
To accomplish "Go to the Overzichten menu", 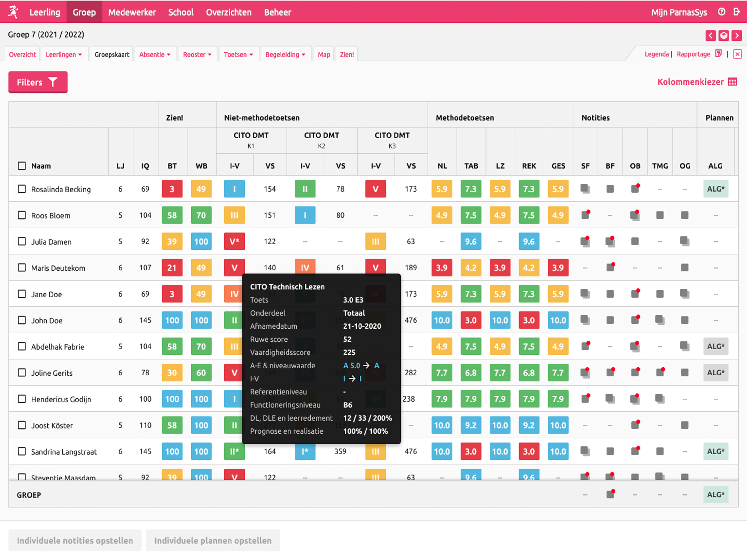I will (229, 12).
